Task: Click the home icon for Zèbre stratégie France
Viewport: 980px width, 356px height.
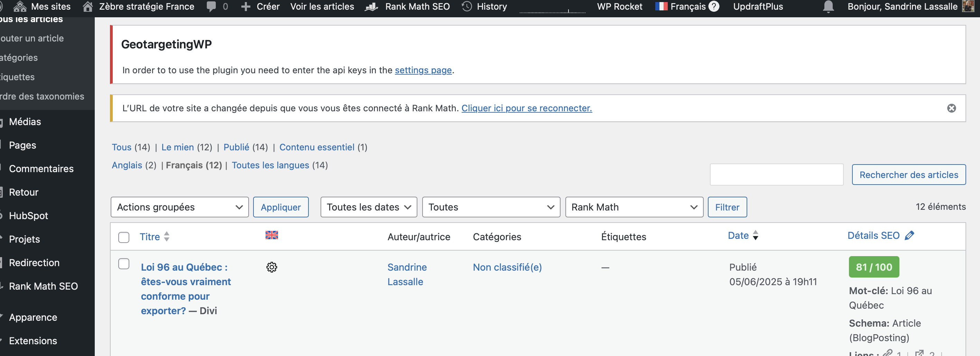Action: pyautogui.click(x=88, y=7)
